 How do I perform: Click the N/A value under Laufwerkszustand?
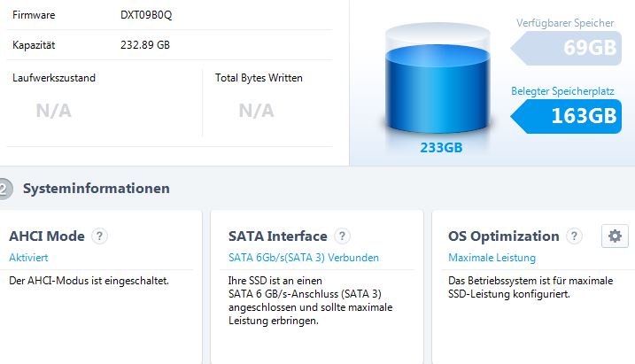(53, 111)
